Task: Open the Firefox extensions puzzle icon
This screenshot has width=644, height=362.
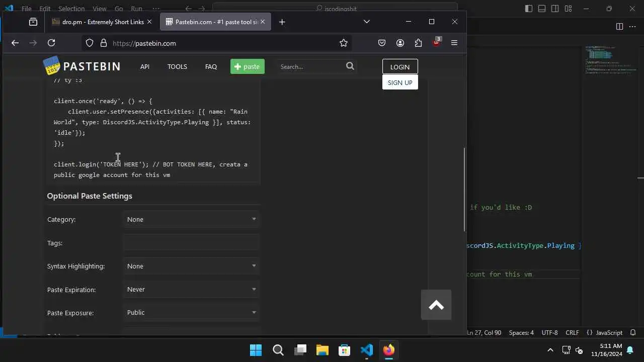Action: pos(418,43)
